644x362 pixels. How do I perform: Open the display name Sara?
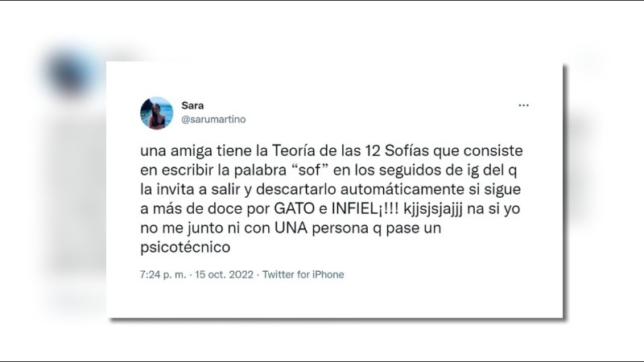coord(192,105)
